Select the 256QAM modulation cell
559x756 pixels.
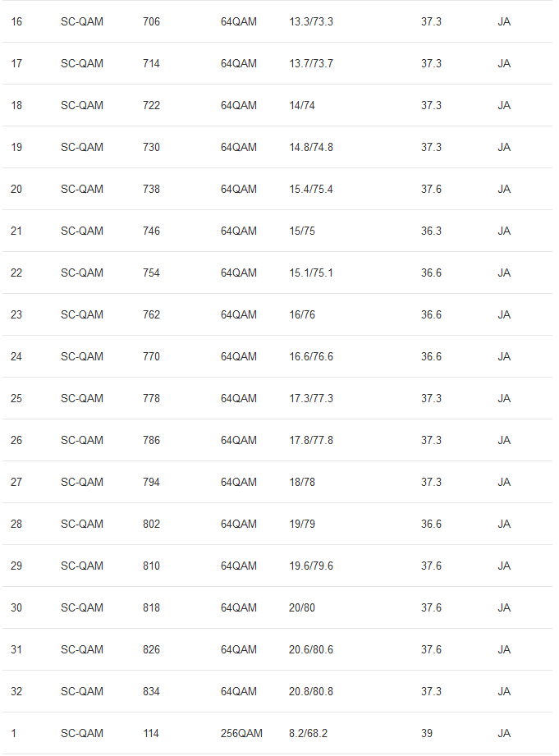click(241, 734)
